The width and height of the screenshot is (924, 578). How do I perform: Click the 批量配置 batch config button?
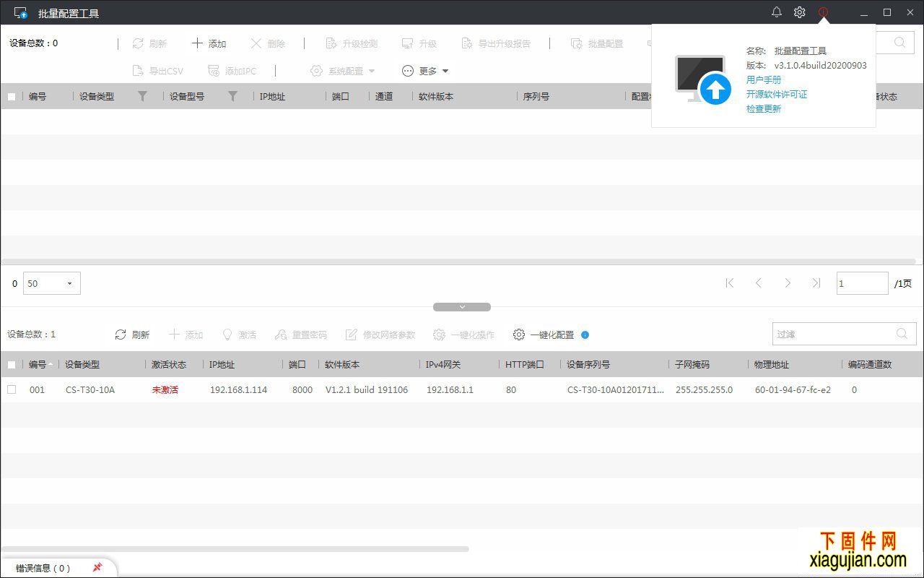click(597, 43)
